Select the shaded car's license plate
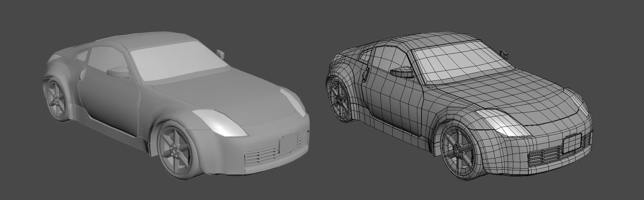The image size is (644, 200). (289, 143)
